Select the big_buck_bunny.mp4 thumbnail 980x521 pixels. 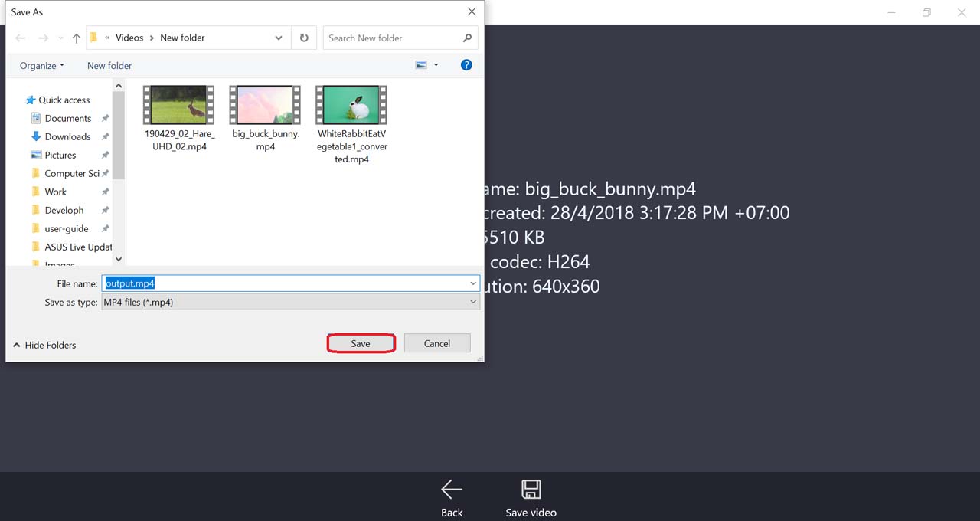tap(265, 105)
